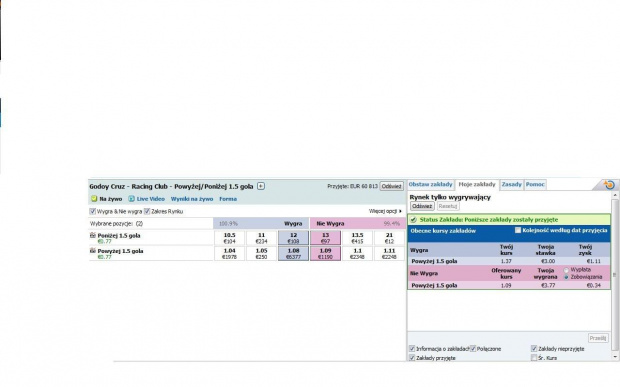Open the Forma link
This screenshot has height=387, width=620.
(x=228, y=199)
